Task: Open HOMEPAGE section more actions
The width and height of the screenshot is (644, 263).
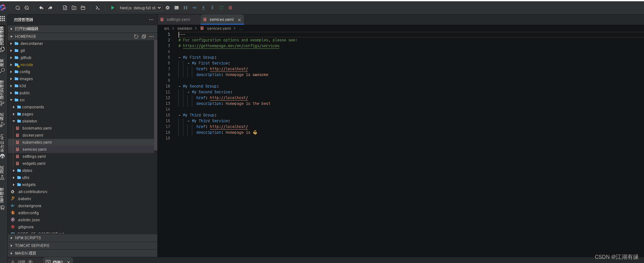Action: (152, 37)
